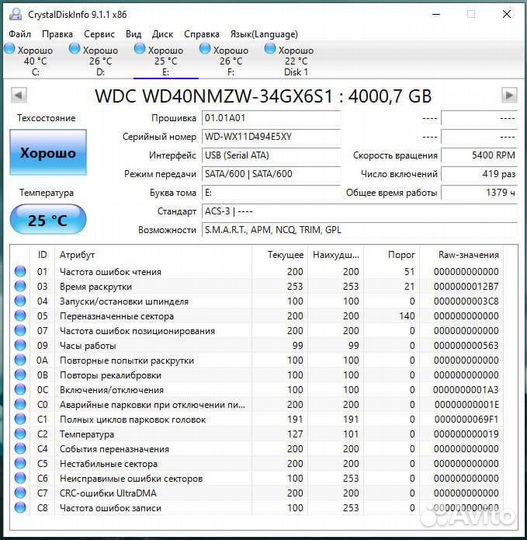Click the serial number field WD-WX11D494E5XY
The height and width of the screenshot is (540, 527).
tap(271, 137)
